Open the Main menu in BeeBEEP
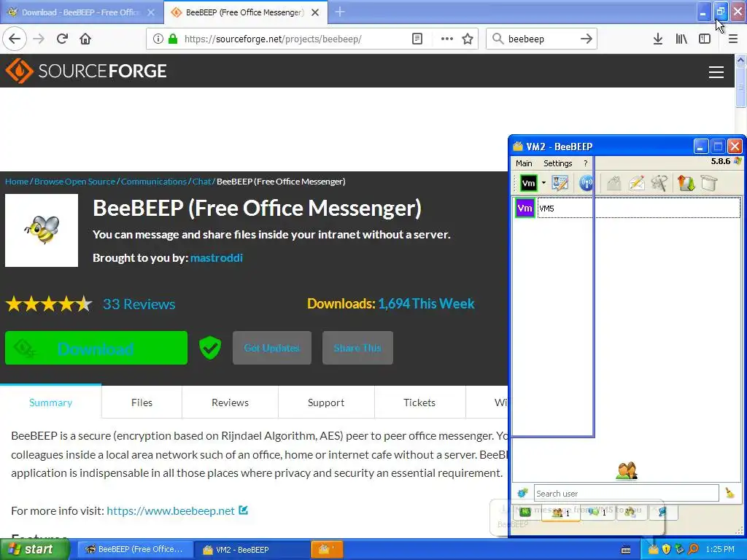The height and width of the screenshot is (560, 747). point(524,163)
